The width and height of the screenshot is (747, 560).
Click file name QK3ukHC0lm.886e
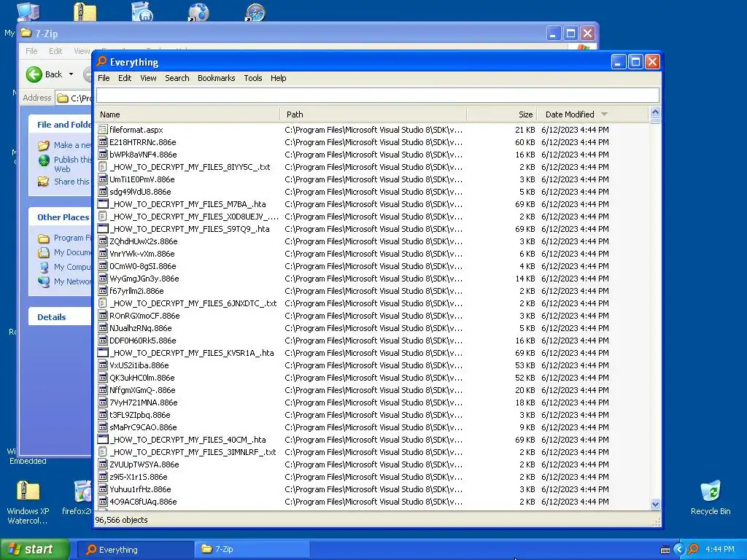[x=142, y=378]
